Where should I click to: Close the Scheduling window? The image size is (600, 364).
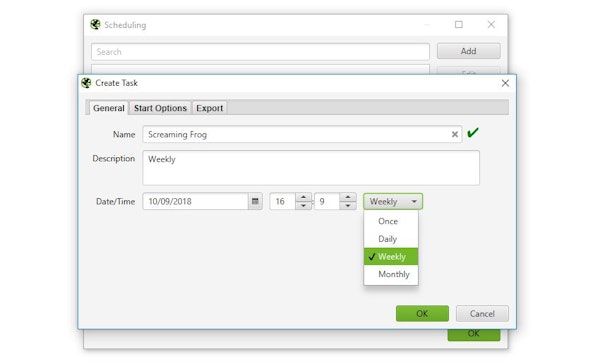click(491, 25)
